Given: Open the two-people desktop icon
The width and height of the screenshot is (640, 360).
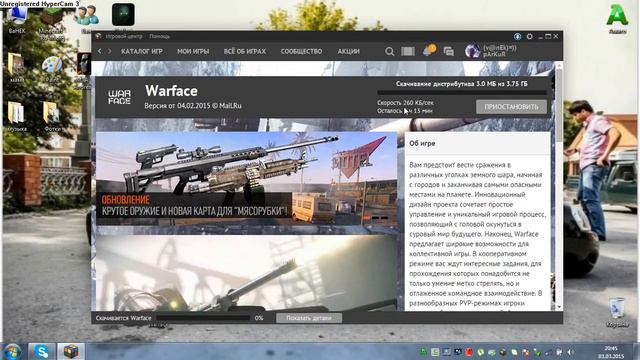Looking at the screenshot, I should tap(86, 18).
